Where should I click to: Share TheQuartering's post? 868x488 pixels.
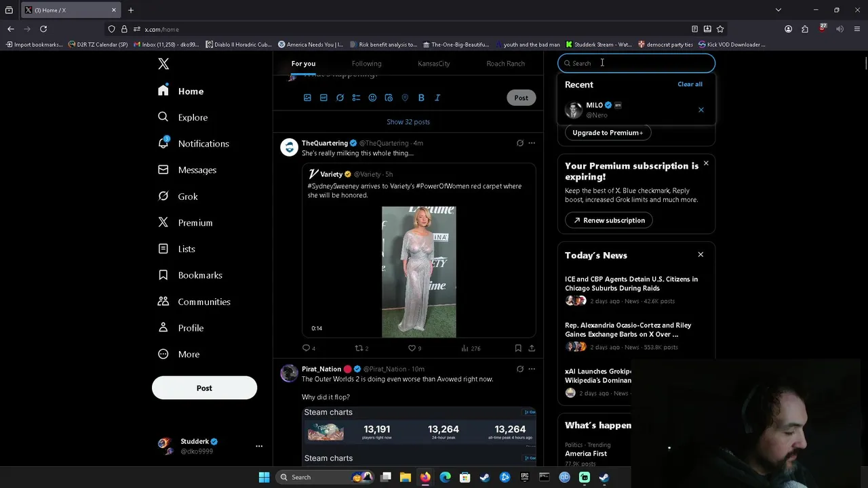(532, 348)
